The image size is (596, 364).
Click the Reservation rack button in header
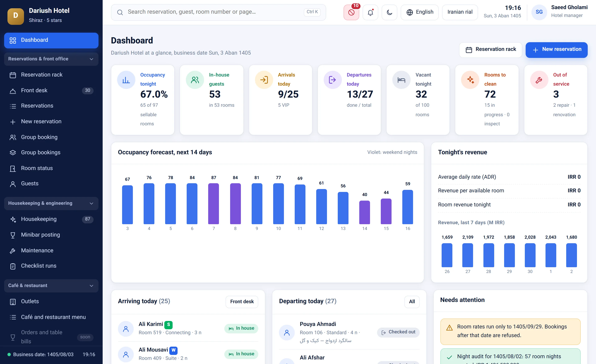490,50
